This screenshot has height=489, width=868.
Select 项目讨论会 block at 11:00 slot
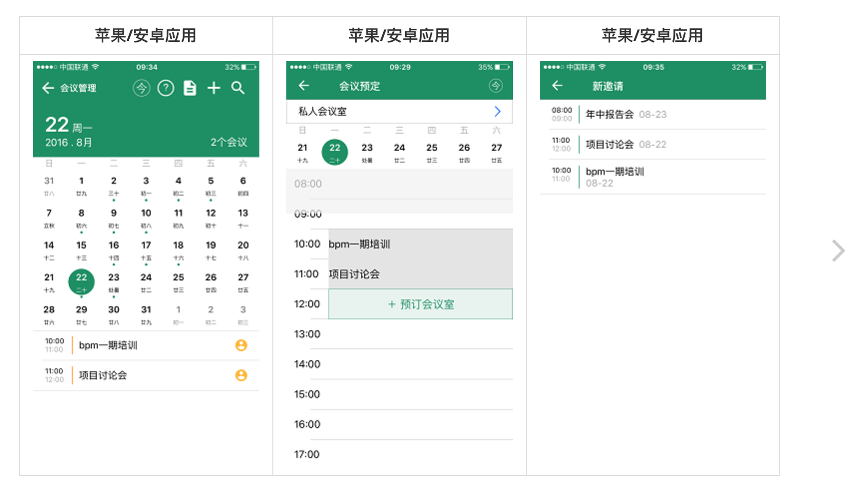[421, 274]
